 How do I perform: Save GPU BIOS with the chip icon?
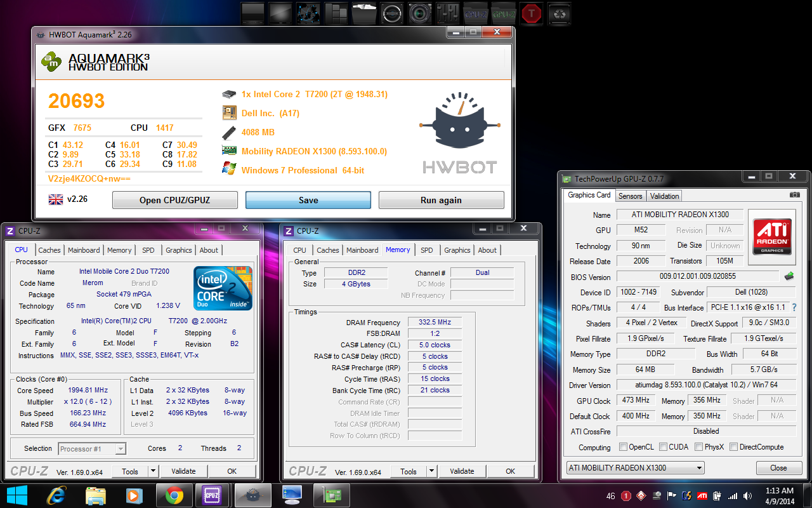(x=789, y=276)
